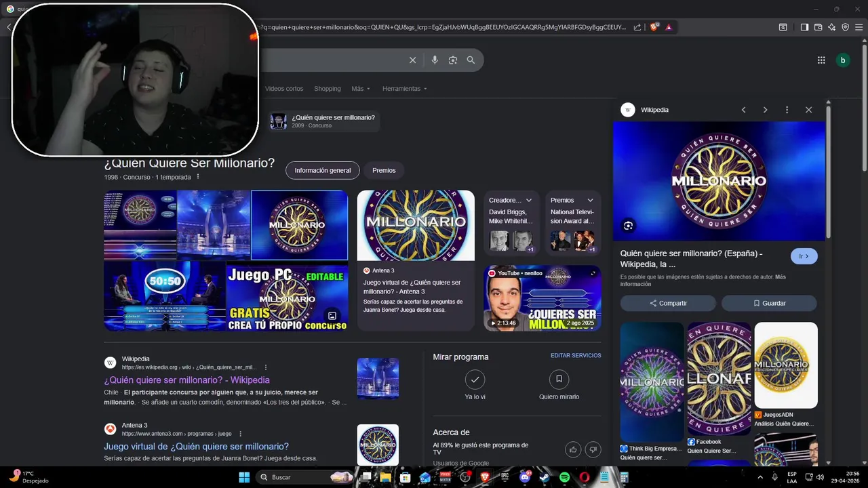Open Epic Games launcher from taskbar
Image resolution: width=868 pixels, height=488 pixels.
coord(505,477)
